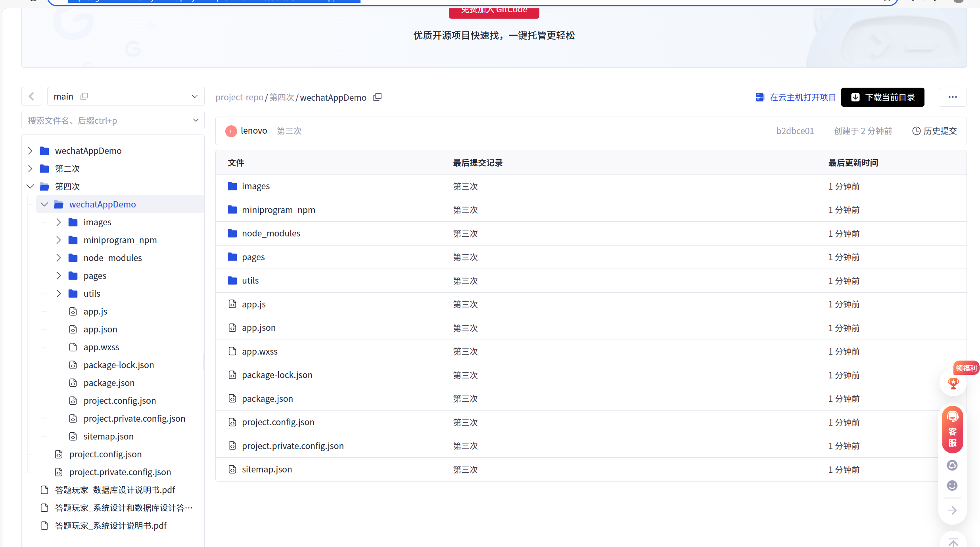Click the trophy rewards icon

tap(953, 383)
